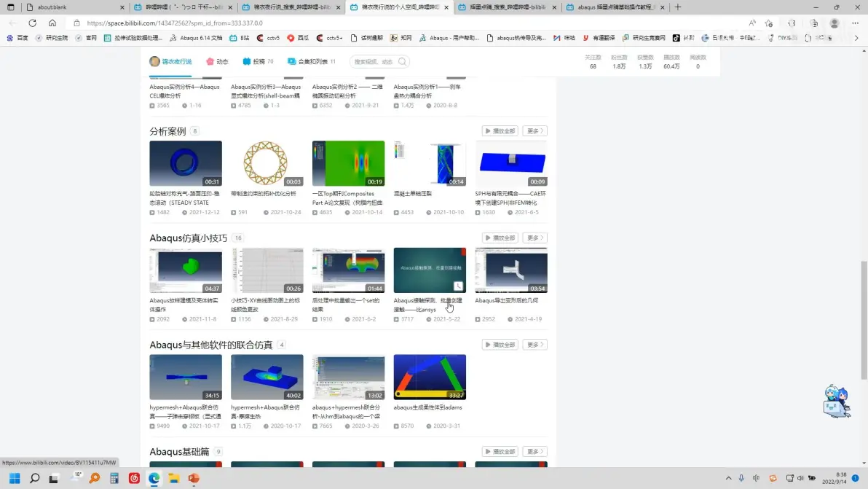Click the microphone tray icon
The image size is (868, 489).
point(741,478)
